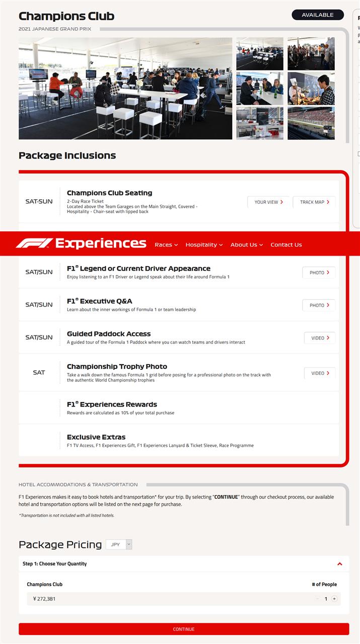View PHOTO for F1 Executive Q&A
The image size is (360, 644).
(319, 305)
